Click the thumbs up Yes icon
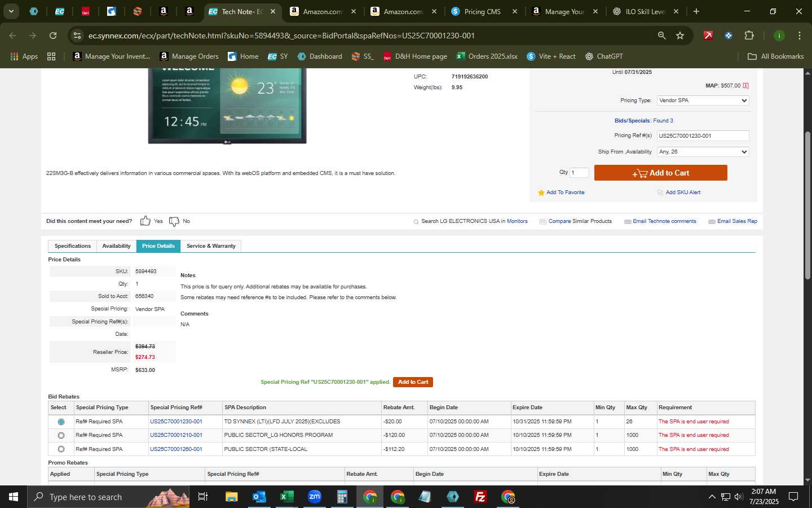 point(145,221)
